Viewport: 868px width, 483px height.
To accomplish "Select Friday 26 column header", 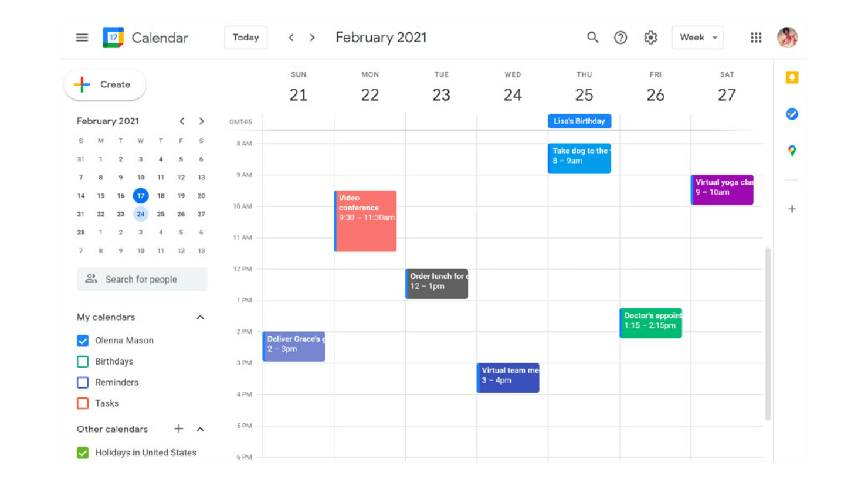I will [655, 87].
